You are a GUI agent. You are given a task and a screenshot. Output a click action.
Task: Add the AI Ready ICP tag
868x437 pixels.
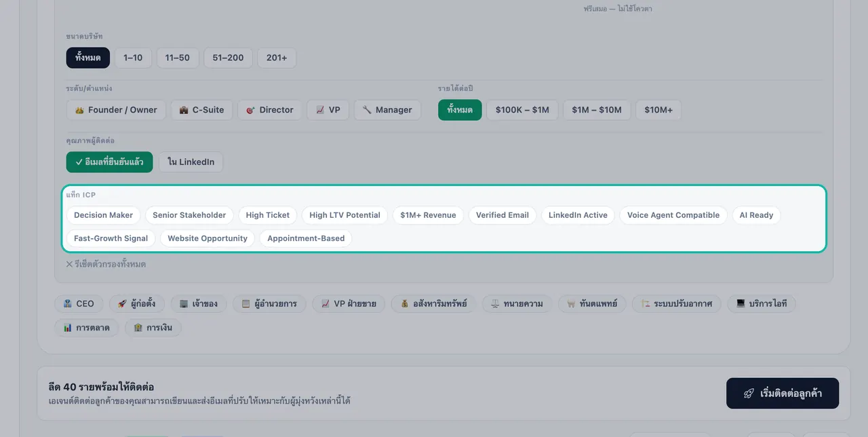pyautogui.click(x=756, y=215)
